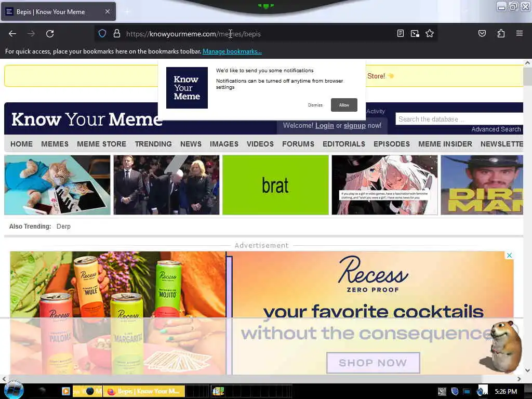Close the Recess advertisement with X icon
The height and width of the screenshot is (399, 532).
tap(509, 255)
